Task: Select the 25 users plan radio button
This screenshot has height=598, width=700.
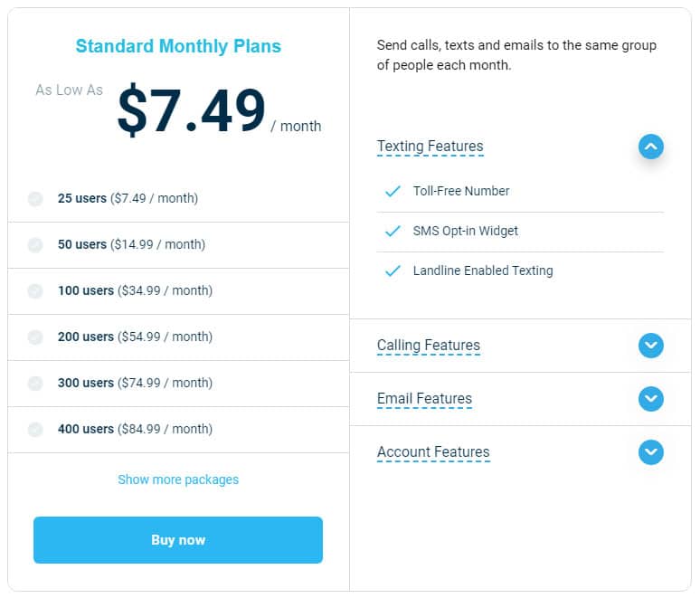Action: point(35,199)
